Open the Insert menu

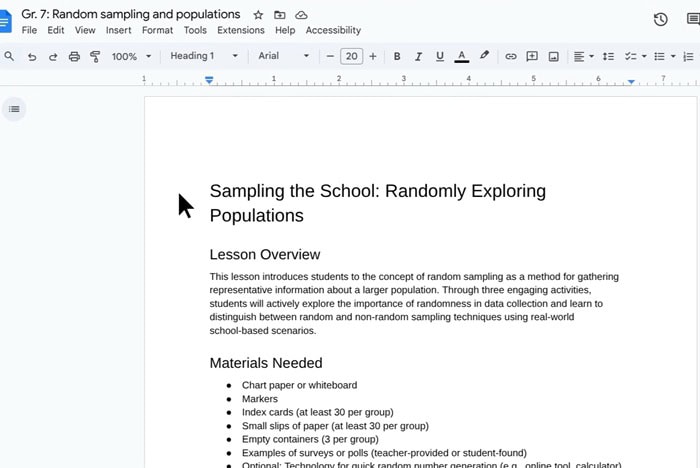(x=118, y=30)
